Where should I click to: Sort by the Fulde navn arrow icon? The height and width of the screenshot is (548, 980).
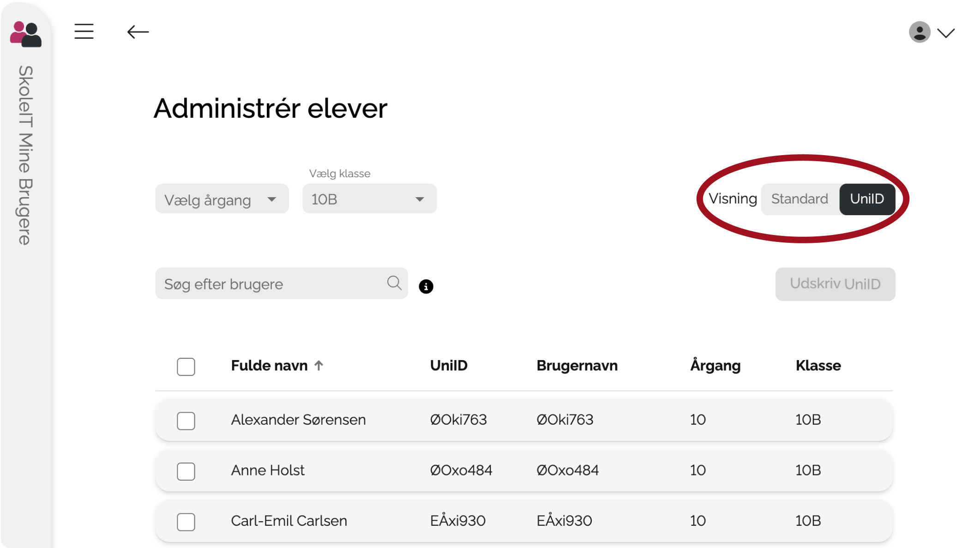[x=319, y=366]
